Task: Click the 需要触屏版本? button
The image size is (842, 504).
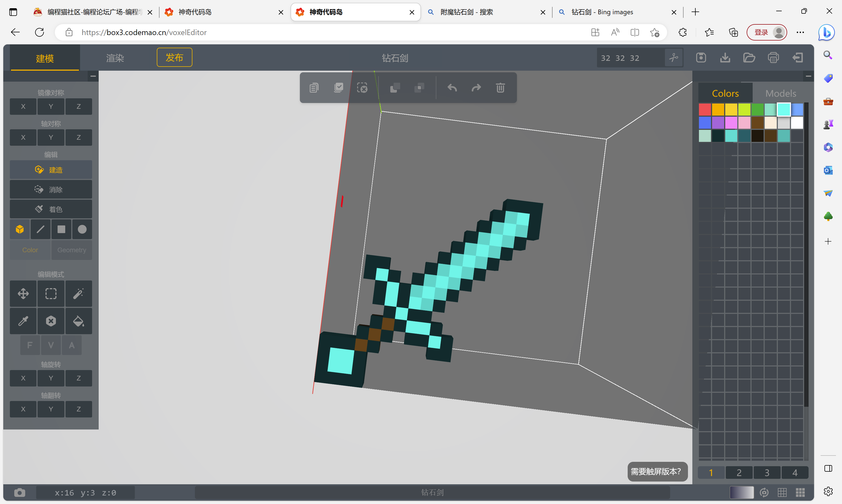Action: [x=657, y=471]
